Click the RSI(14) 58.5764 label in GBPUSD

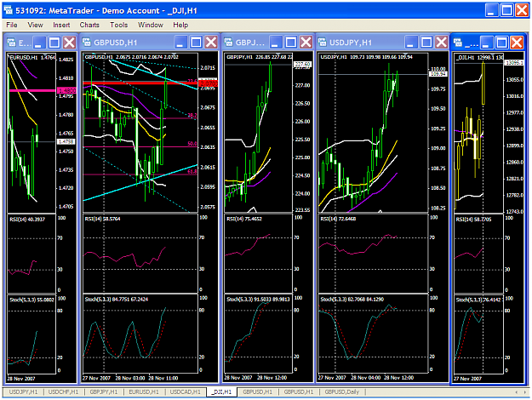[102, 219]
